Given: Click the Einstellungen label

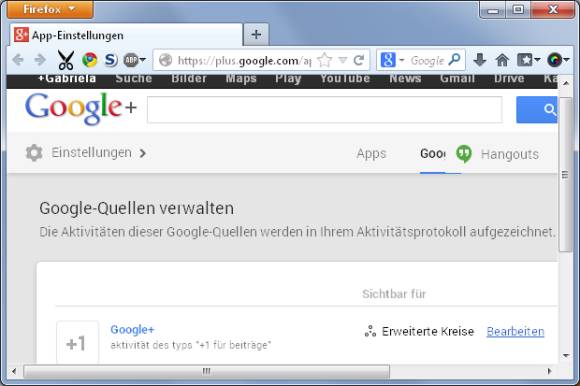Looking at the screenshot, I should pos(91,153).
